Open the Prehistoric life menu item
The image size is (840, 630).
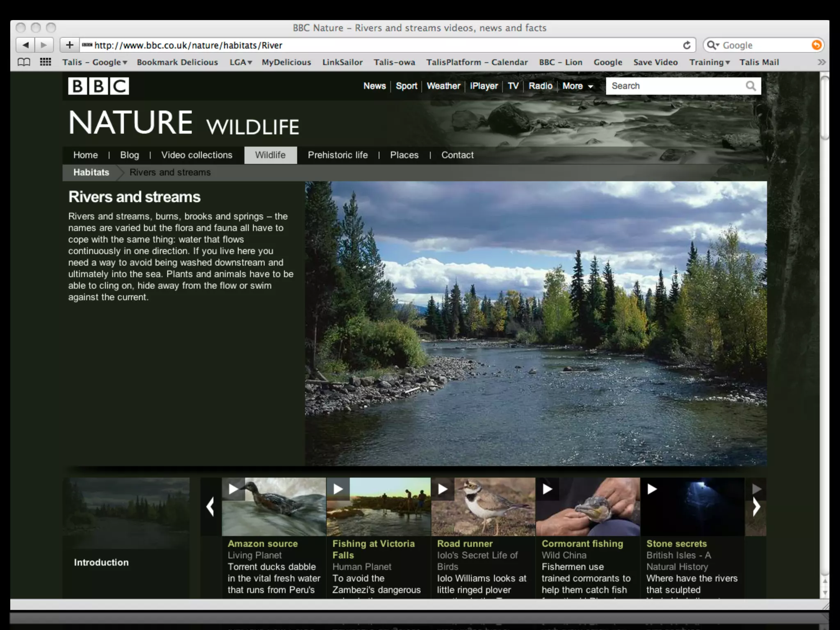(x=338, y=155)
